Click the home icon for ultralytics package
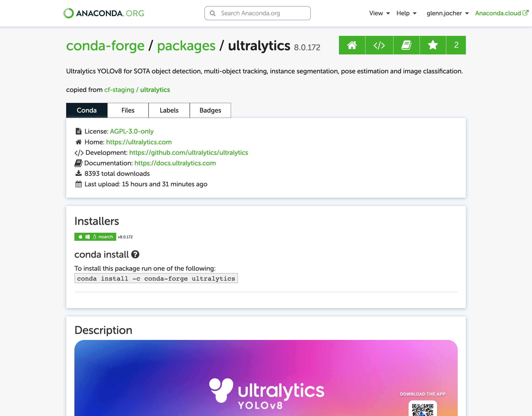The width and height of the screenshot is (532, 416). pos(353,45)
